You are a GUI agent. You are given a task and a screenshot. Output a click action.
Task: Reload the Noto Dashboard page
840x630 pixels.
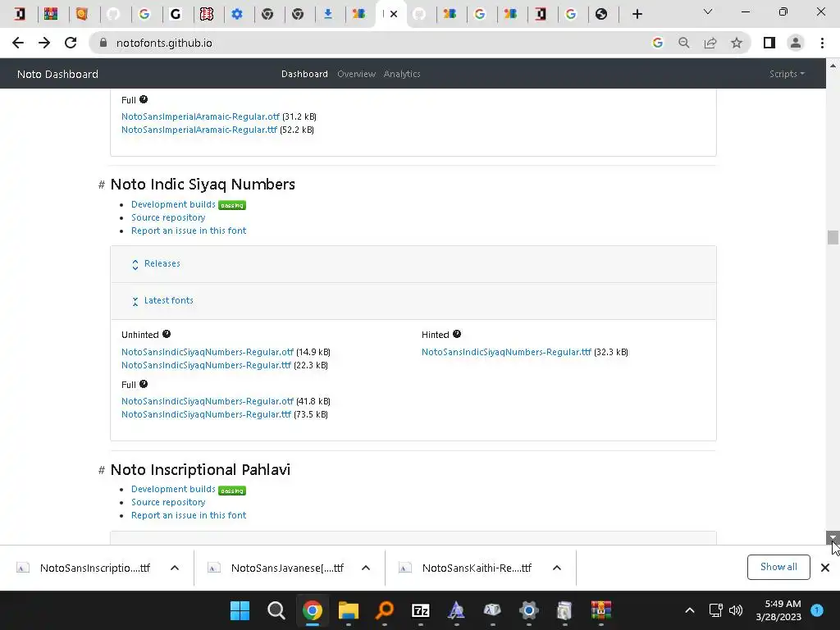pyautogui.click(x=71, y=43)
